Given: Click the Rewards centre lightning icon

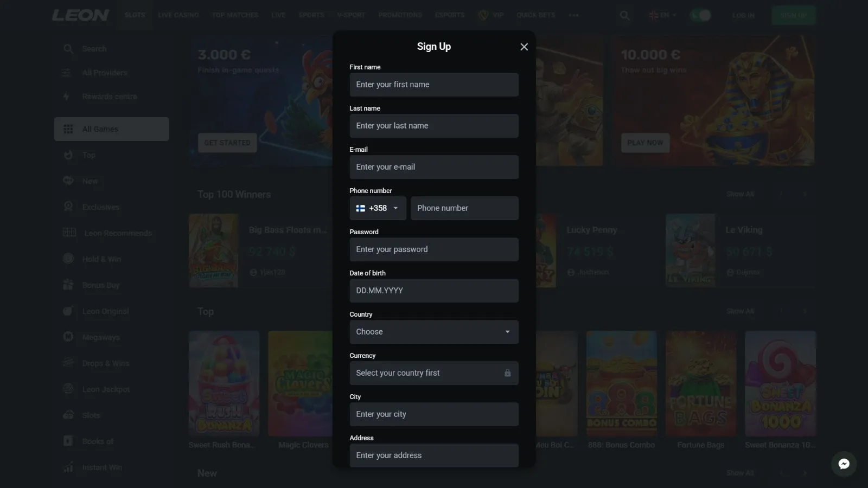Looking at the screenshot, I should click(67, 97).
